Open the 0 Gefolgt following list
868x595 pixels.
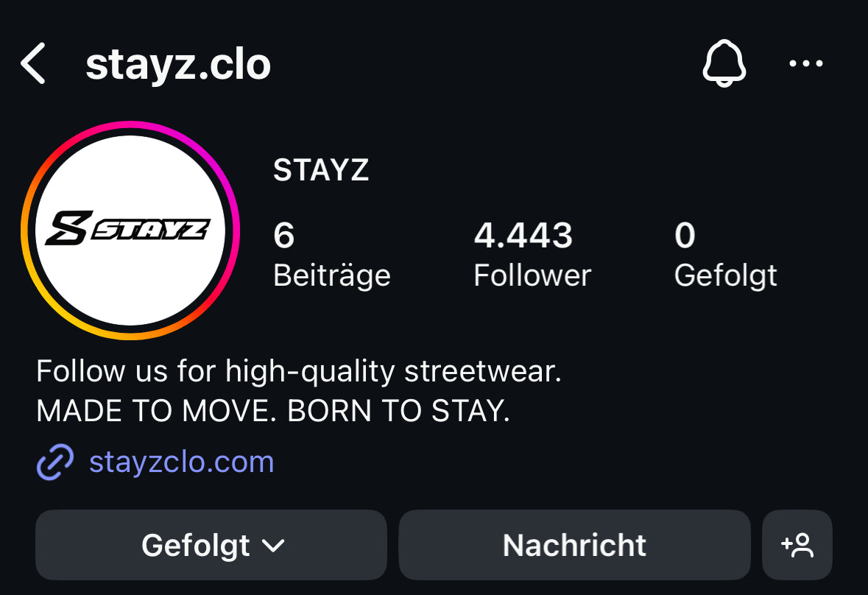coord(726,255)
